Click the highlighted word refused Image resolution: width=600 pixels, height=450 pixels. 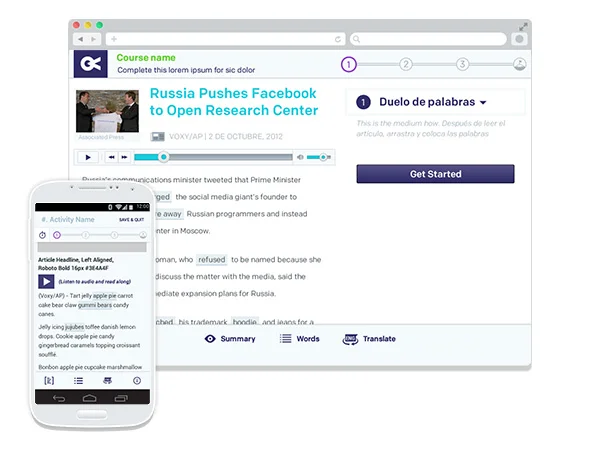pos(212,259)
